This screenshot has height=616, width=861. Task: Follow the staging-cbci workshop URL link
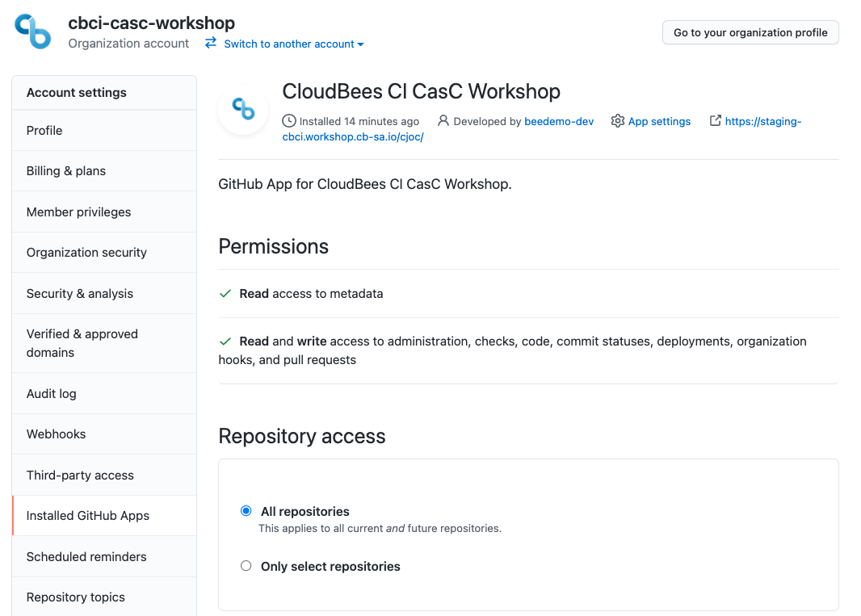(754, 120)
